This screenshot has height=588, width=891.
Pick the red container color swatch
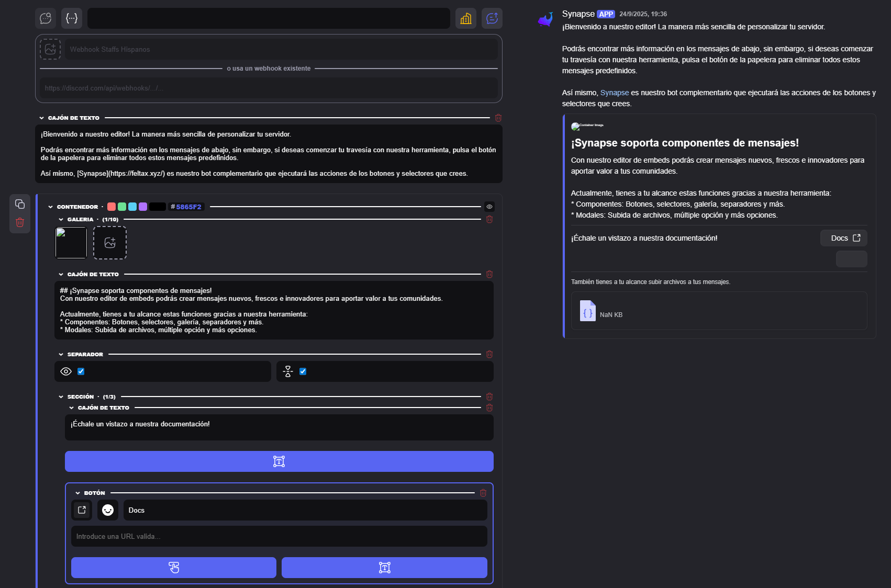112,207
